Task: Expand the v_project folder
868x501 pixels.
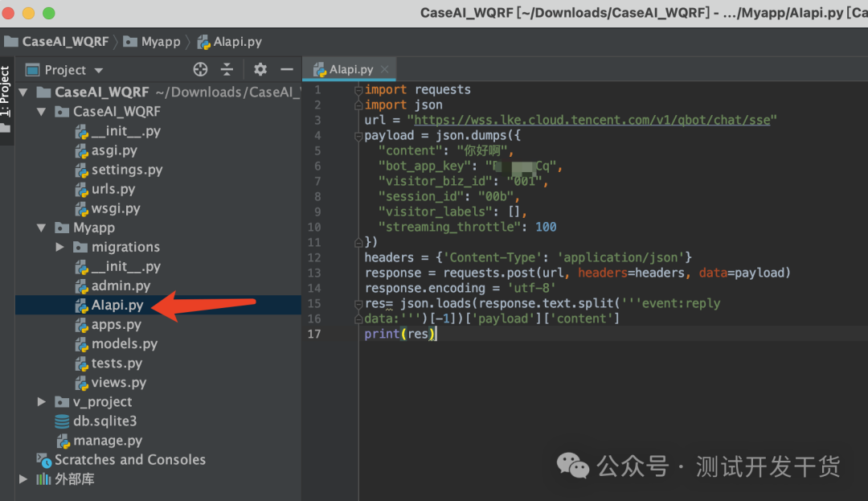Action: coord(42,401)
